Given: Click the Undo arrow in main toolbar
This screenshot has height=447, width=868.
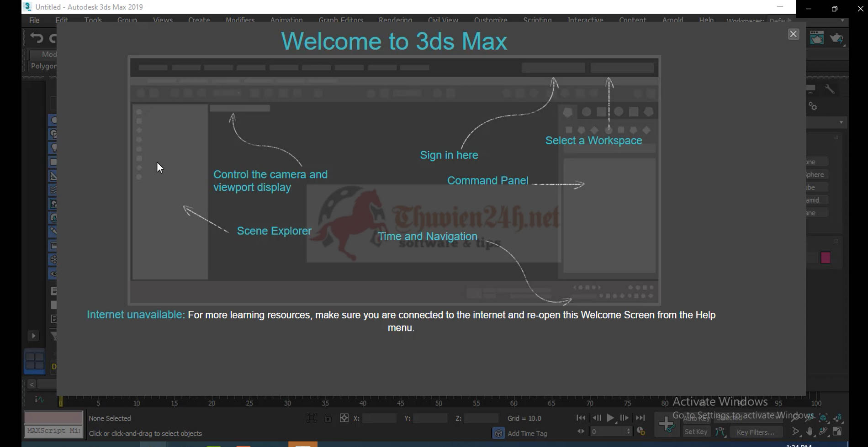Looking at the screenshot, I should 37,38.
